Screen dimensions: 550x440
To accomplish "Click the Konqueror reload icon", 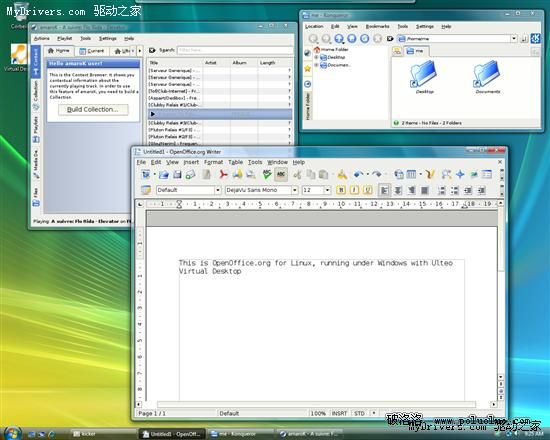I will (x=365, y=39).
